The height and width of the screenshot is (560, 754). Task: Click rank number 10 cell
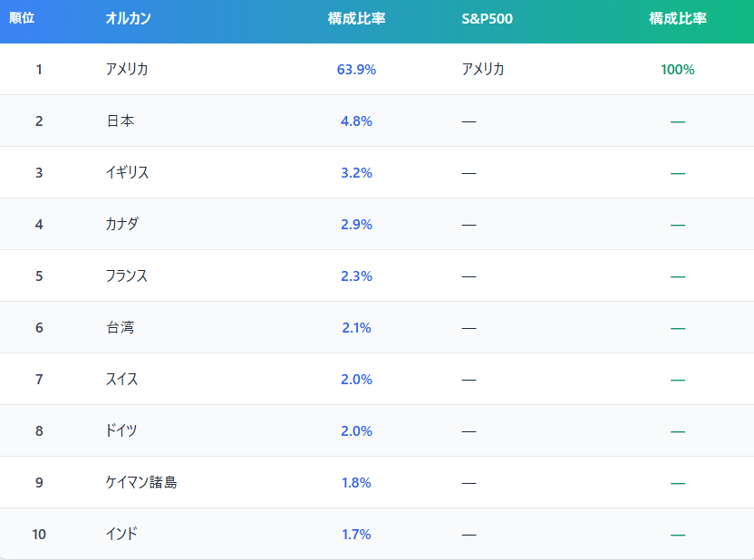(x=39, y=534)
